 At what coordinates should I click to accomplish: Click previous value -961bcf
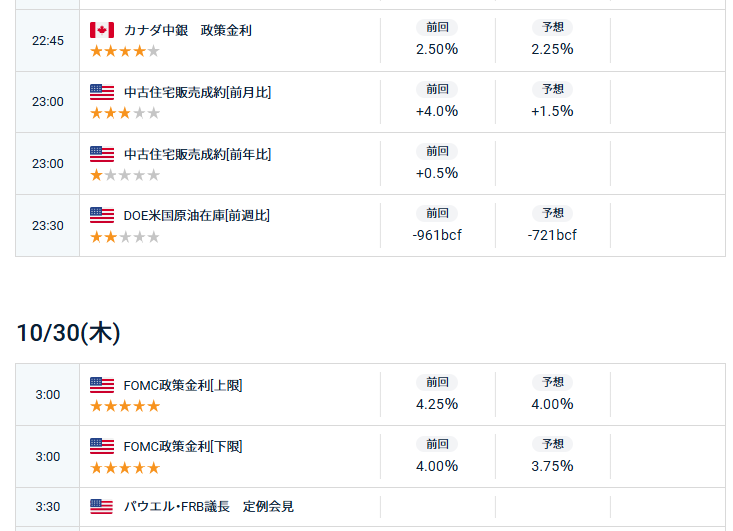[x=437, y=235]
